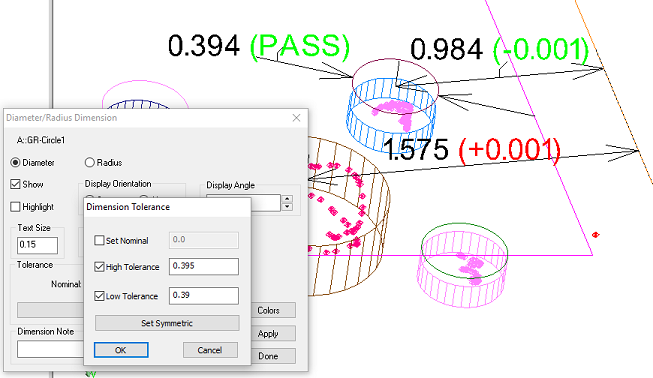Confirm tolerance with OK button
Image resolution: width=653 pixels, height=378 pixels.
click(x=121, y=350)
